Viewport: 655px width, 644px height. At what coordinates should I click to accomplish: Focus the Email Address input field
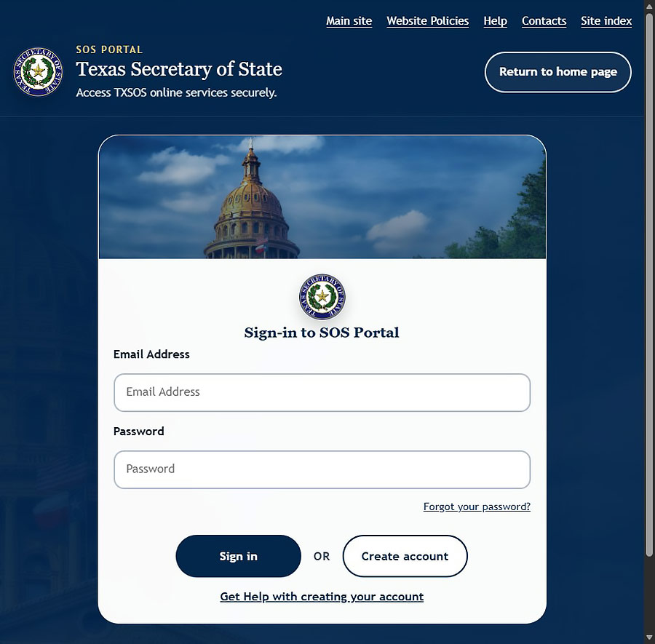322,392
